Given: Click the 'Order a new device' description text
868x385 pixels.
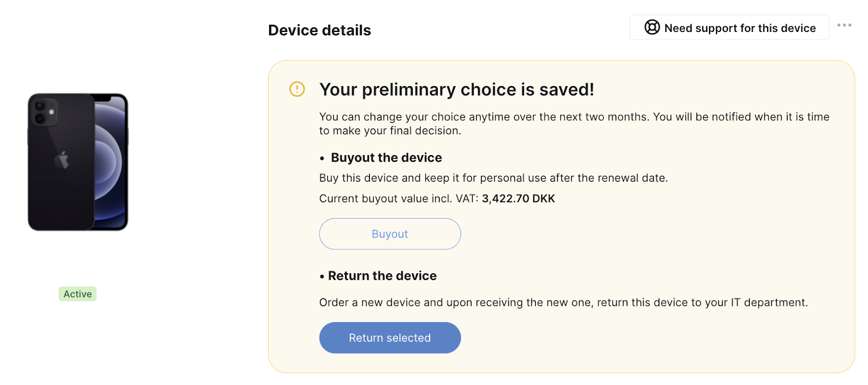Looking at the screenshot, I should [x=563, y=303].
